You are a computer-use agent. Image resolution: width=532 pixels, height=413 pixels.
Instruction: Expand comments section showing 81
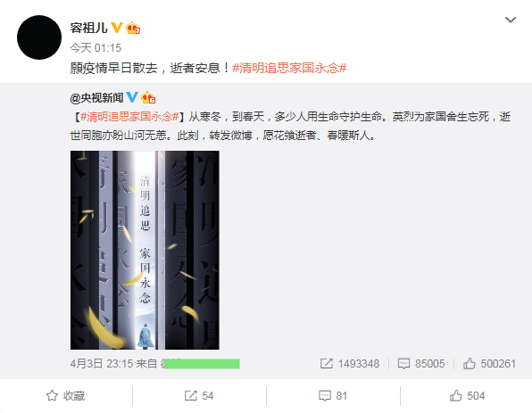pos(333,396)
